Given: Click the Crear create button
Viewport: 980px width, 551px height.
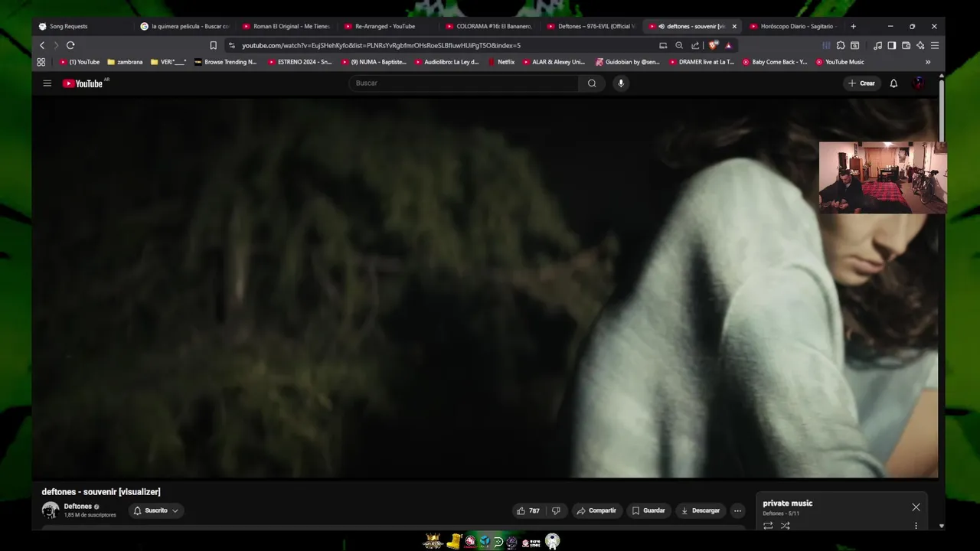Looking at the screenshot, I should click(861, 83).
